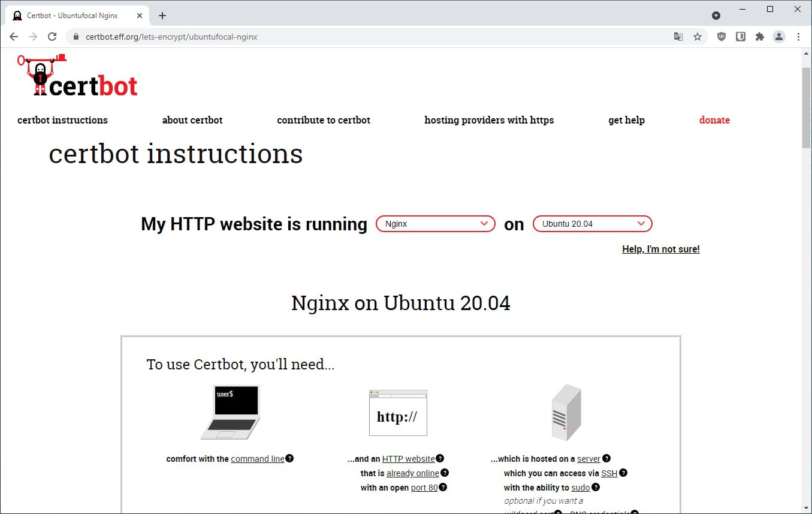Click the Help, I'm not sure! link

(x=660, y=249)
